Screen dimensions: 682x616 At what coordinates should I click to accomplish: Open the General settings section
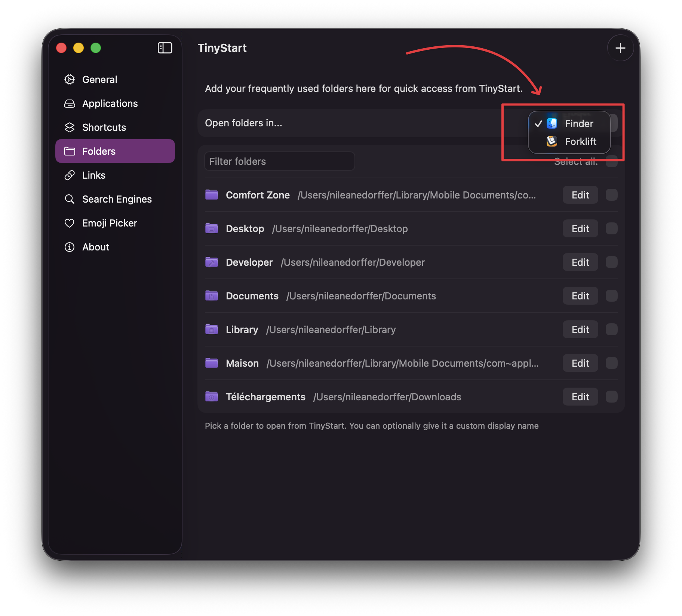pos(115,79)
